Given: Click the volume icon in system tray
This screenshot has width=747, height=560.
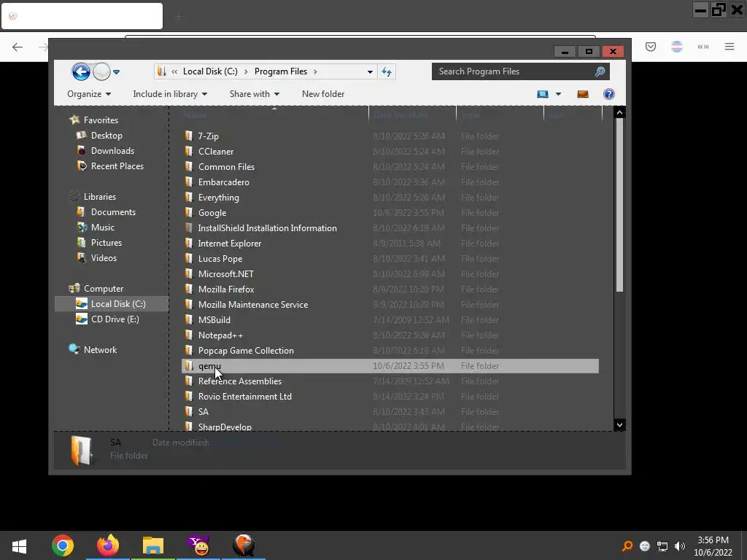Looking at the screenshot, I should coord(680,545).
